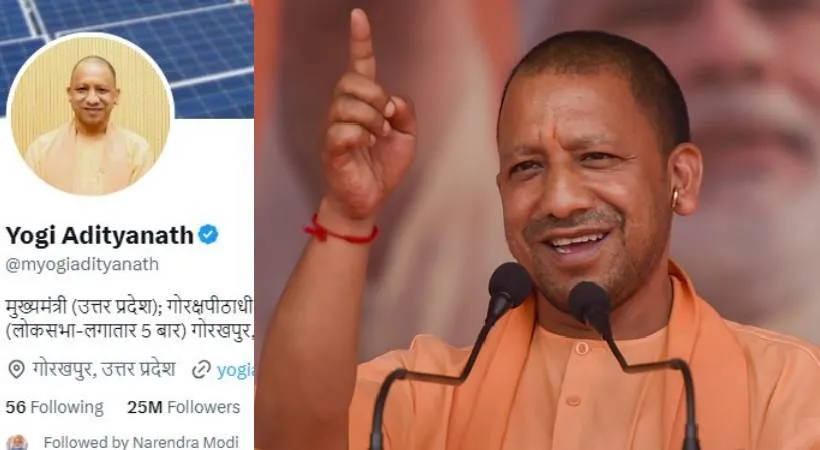Click the raised index finger in photo
The height and width of the screenshot is (450, 820).
362,44
